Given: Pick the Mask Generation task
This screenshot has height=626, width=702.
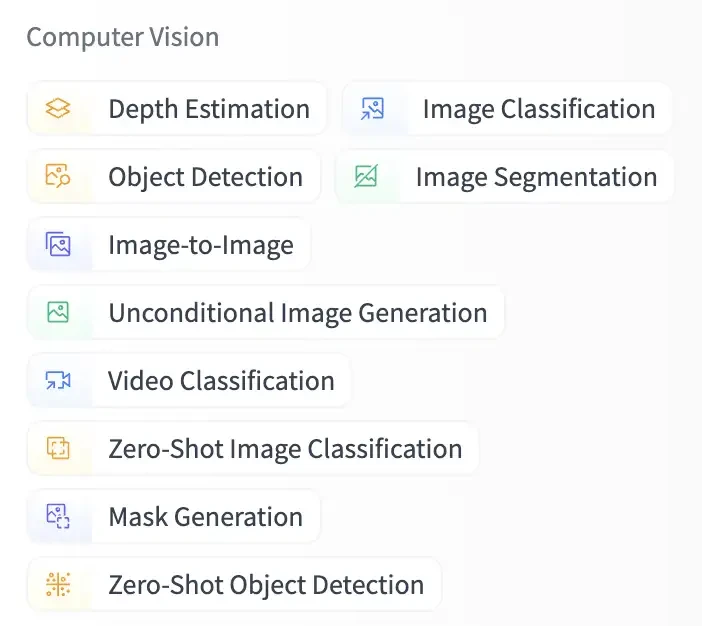Looking at the screenshot, I should click(174, 516).
